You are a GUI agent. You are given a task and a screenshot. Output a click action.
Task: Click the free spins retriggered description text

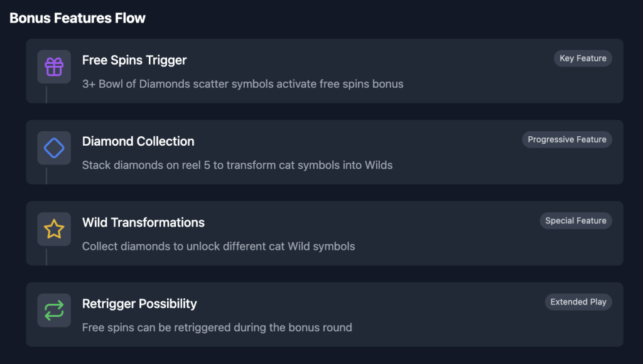pos(217,328)
